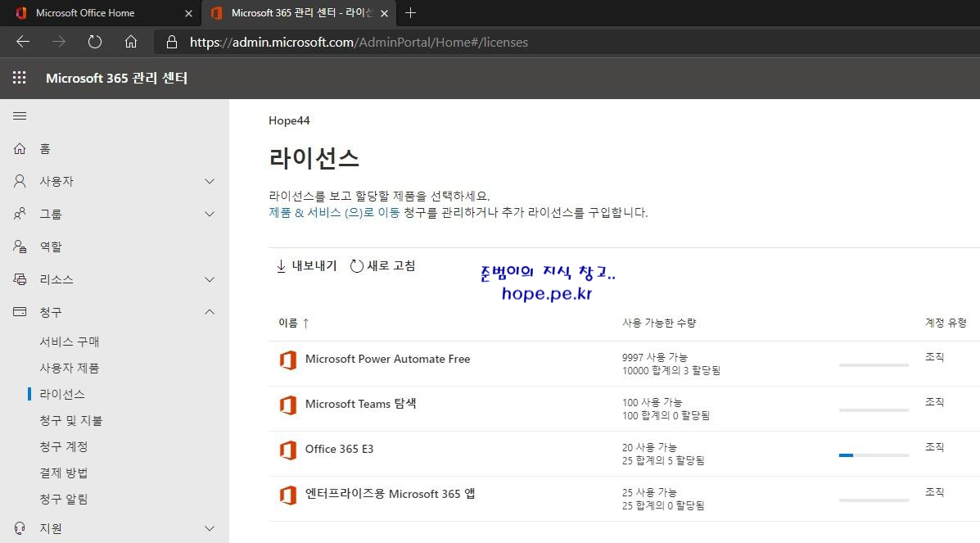Viewport: 980px width, 543px height.
Task: Click the 내보내기 export button
Action: point(307,266)
